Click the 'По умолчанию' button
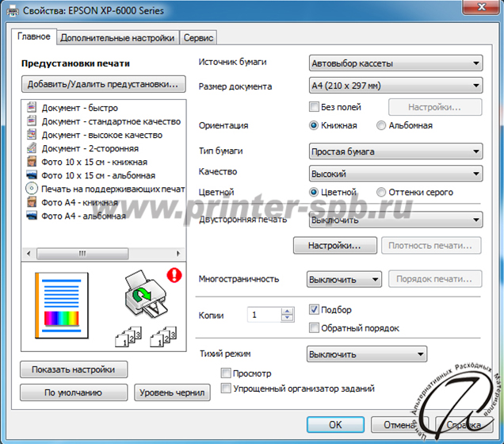This screenshot has width=504, height=444. (74, 392)
